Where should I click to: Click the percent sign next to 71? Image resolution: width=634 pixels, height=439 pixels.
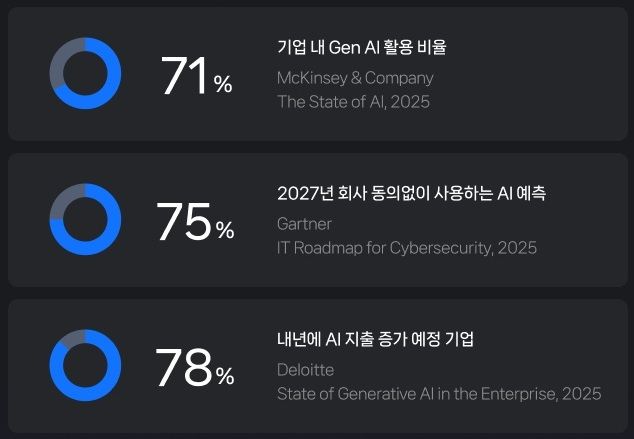point(223,87)
